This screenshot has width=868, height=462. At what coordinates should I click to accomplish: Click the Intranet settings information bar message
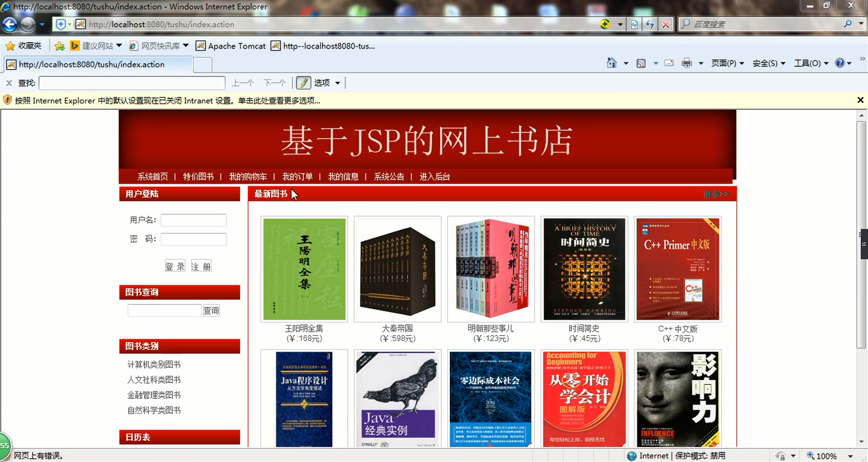167,100
